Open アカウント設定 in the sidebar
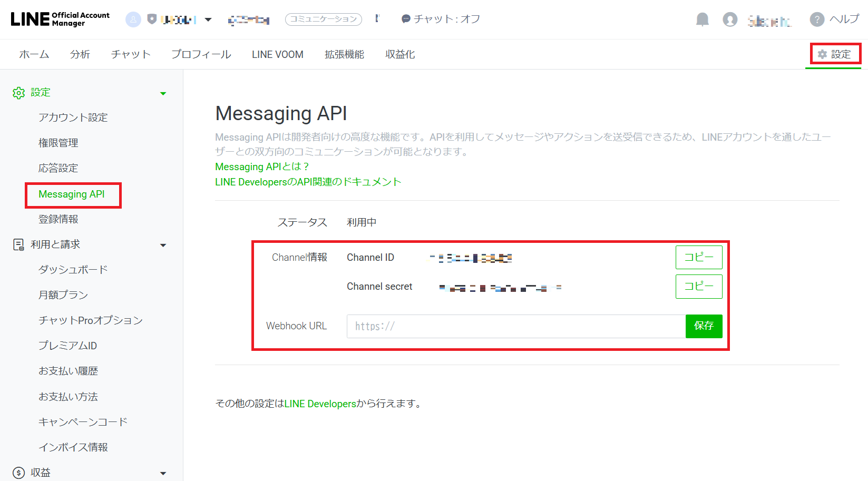The width and height of the screenshot is (868, 481). click(73, 117)
